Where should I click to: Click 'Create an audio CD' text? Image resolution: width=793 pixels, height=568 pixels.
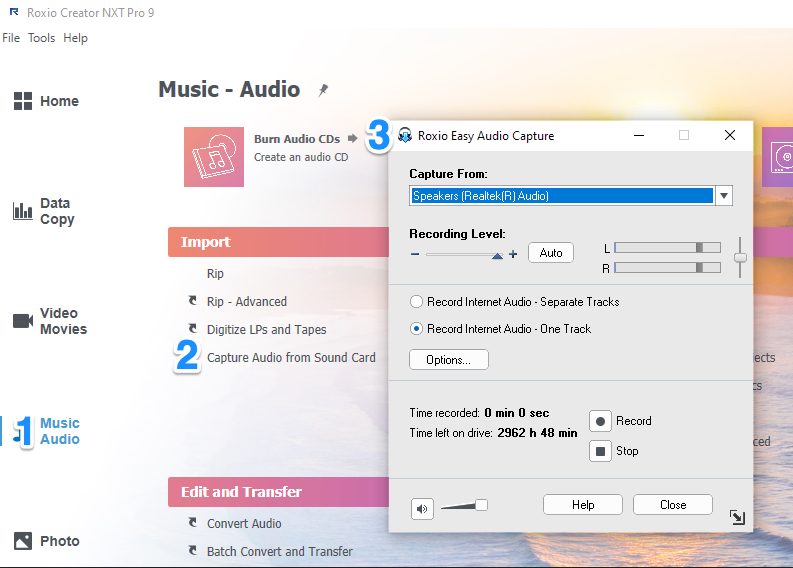[301, 157]
